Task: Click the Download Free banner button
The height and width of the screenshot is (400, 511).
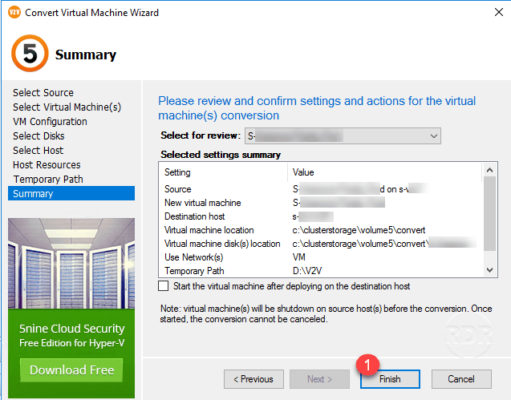Action: pos(71,370)
